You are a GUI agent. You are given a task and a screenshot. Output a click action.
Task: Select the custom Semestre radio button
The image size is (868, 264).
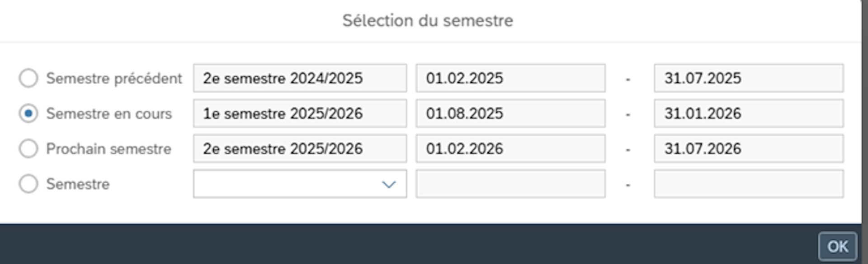click(x=28, y=184)
